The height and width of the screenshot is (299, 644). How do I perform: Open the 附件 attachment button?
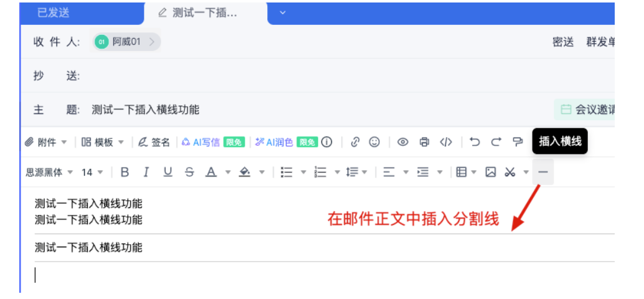(40, 142)
